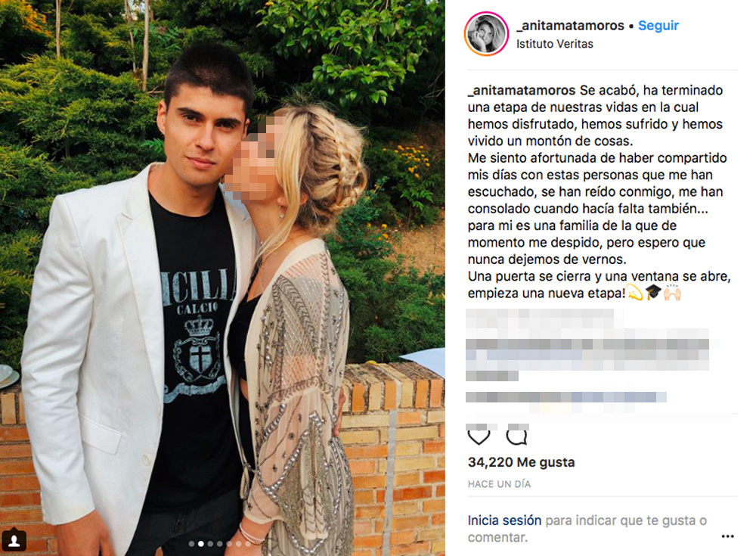Jump to the last carousel dot
The height and width of the screenshot is (556, 756).
click(248, 544)
